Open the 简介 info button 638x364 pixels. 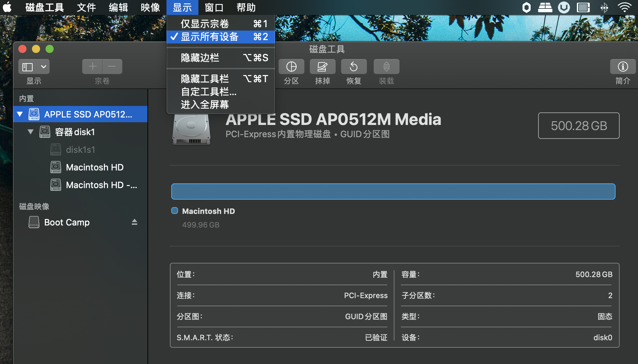(x=623, y=67)
